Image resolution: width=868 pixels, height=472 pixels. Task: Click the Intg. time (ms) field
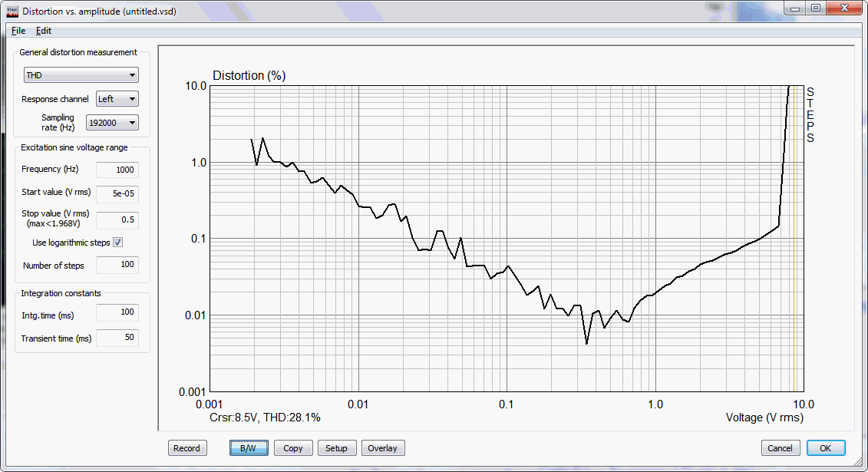pyautogui.click(x=117, y=312)
